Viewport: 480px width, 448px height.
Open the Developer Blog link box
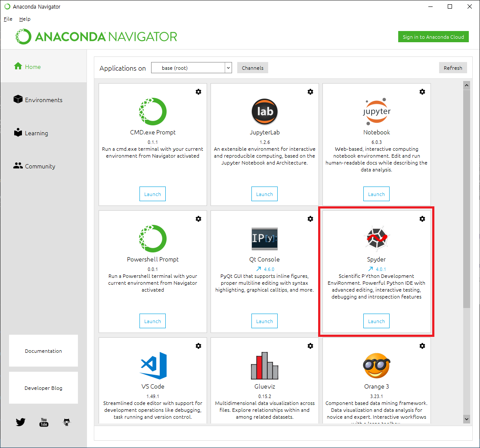point(43,388)
